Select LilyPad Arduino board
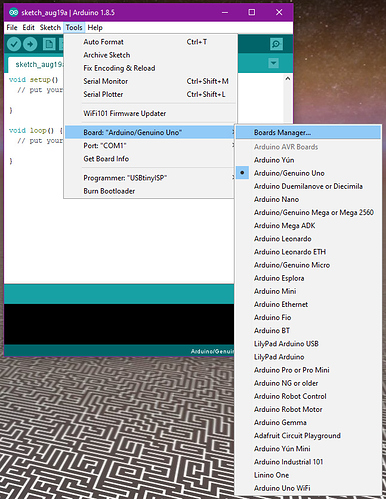The height and width of the screenshot is (499, 386). click(308, 357)
